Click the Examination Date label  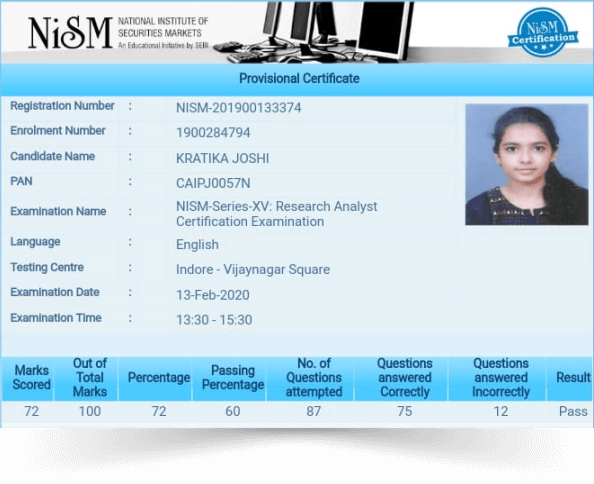pyautogui.click(x=55, y=292)
